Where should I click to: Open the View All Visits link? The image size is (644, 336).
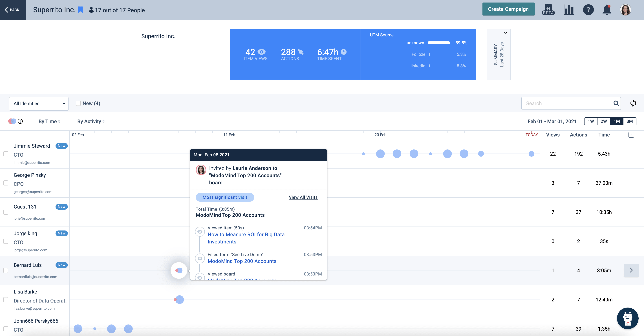click(x=303, y=197)
